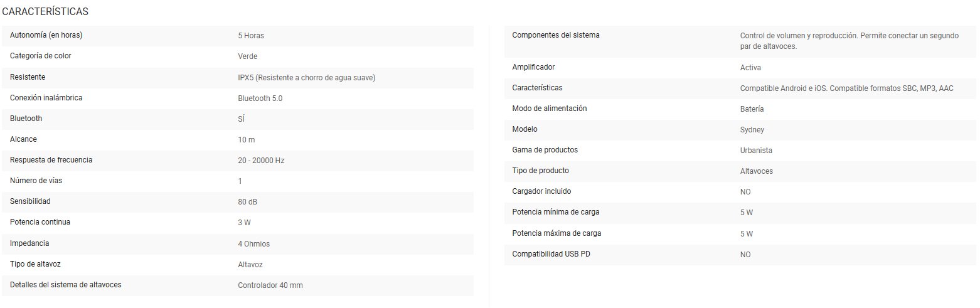Screen dimensions: 980x308
Task: Select the '5 Horas' value
Action: point(251,36)
